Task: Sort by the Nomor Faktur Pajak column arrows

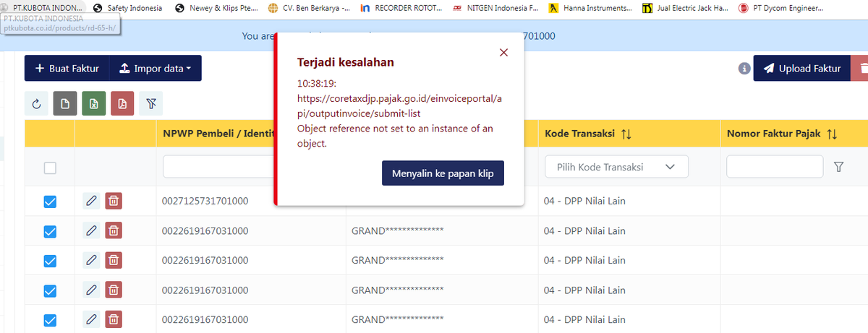Action: (x=831, y=134)
